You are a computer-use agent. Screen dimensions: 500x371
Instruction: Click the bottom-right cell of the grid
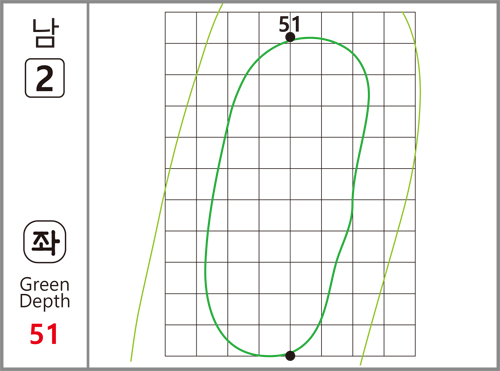[x=400, y=340]
